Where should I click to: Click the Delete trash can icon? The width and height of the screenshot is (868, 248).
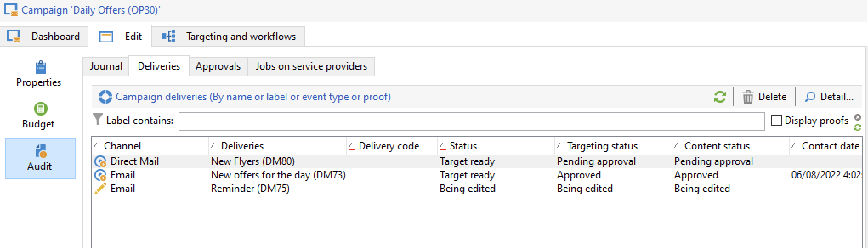(748, 97)
